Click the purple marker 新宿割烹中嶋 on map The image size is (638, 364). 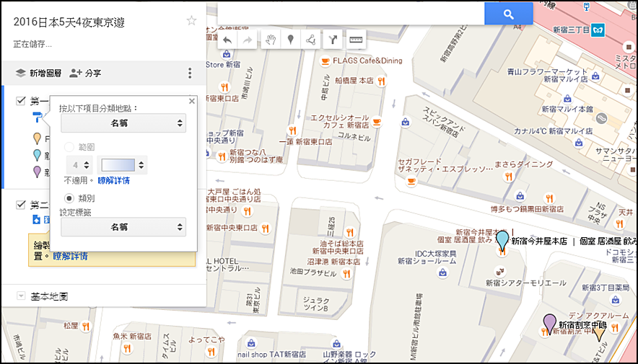[x=550, y=324]
